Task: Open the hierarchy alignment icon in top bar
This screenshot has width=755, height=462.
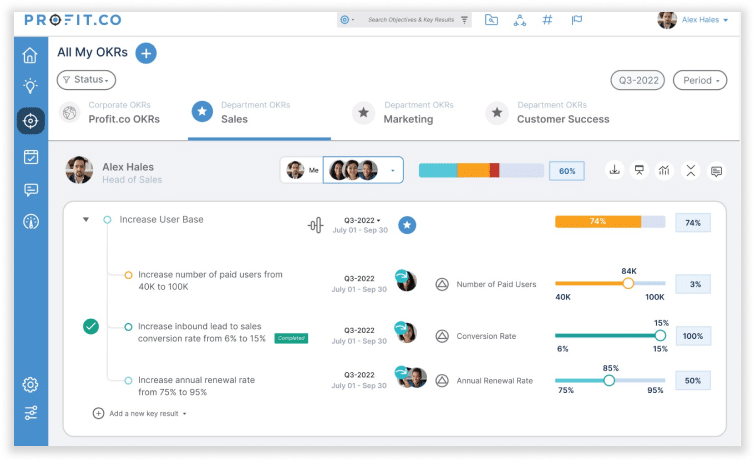Action: point(520,20)
